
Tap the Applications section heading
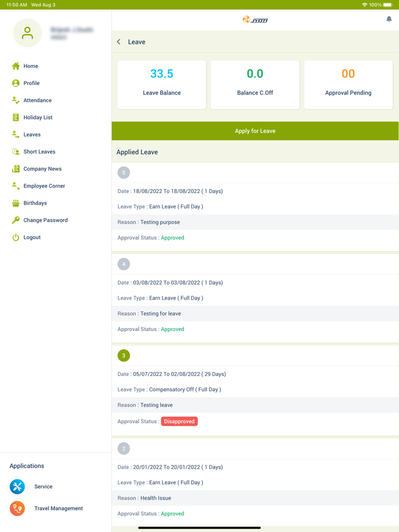[x=27, y=466]
